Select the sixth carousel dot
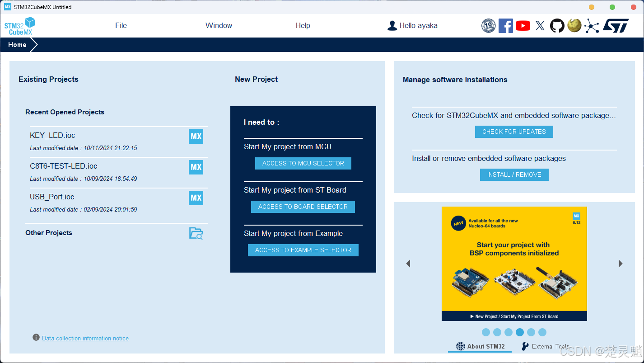644x363 pixels. (542, 332)
